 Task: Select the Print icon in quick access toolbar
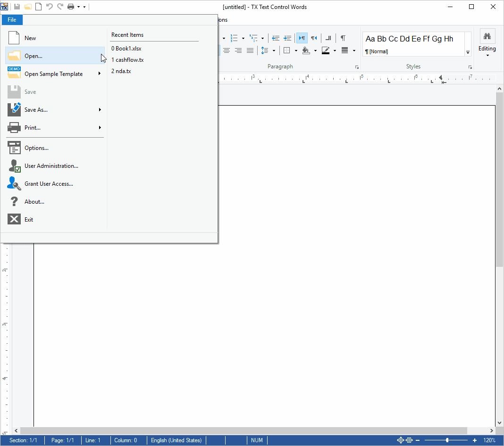click(x=71, y=6)
